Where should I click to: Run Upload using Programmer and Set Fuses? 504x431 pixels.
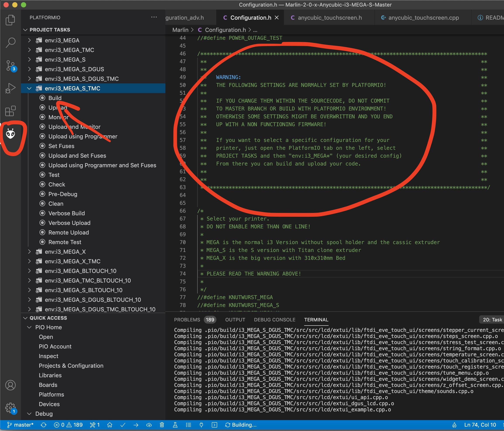[x=102, y=165]
